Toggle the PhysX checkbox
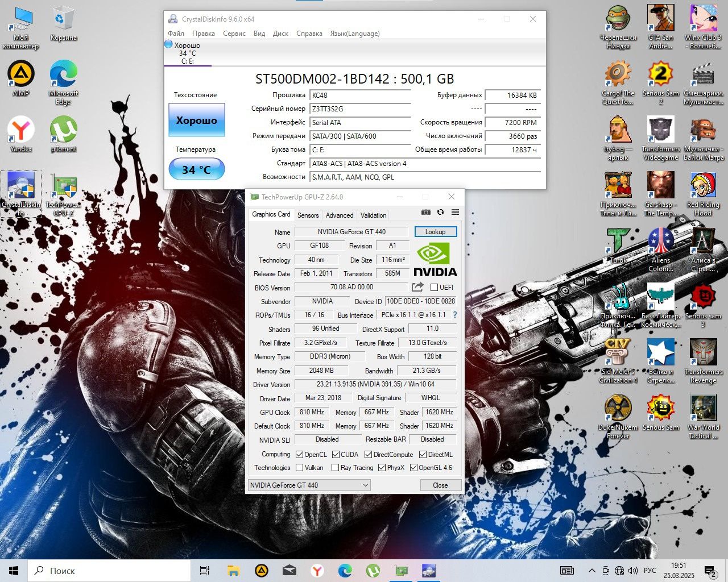 [x=382, y=468]
